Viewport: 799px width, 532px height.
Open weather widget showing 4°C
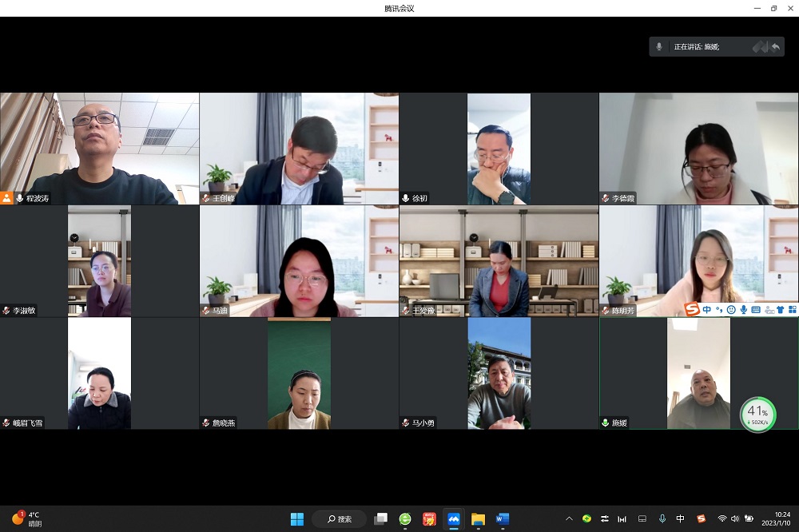pyautogui.click(x=27, y=519)
